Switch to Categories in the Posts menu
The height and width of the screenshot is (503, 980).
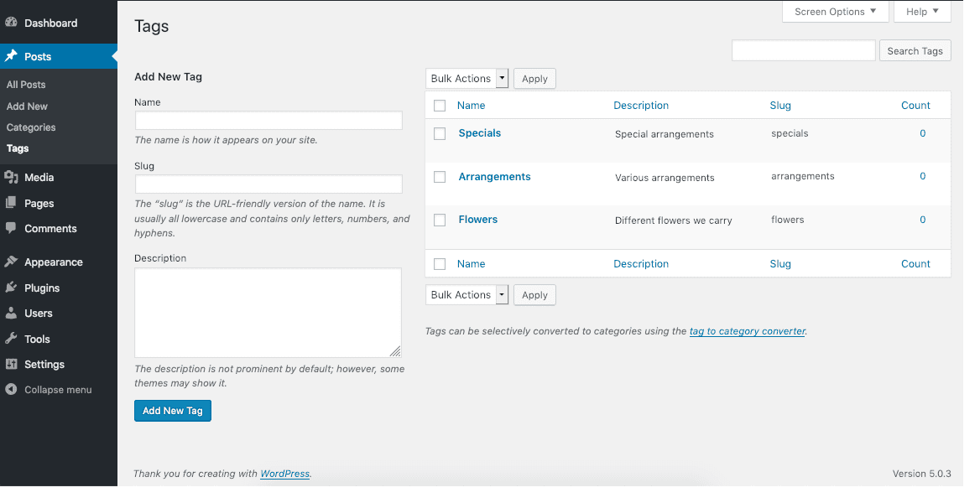(30, 127)
